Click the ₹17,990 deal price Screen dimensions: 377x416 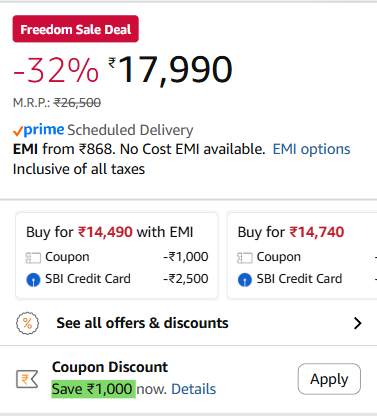(170, 70)
